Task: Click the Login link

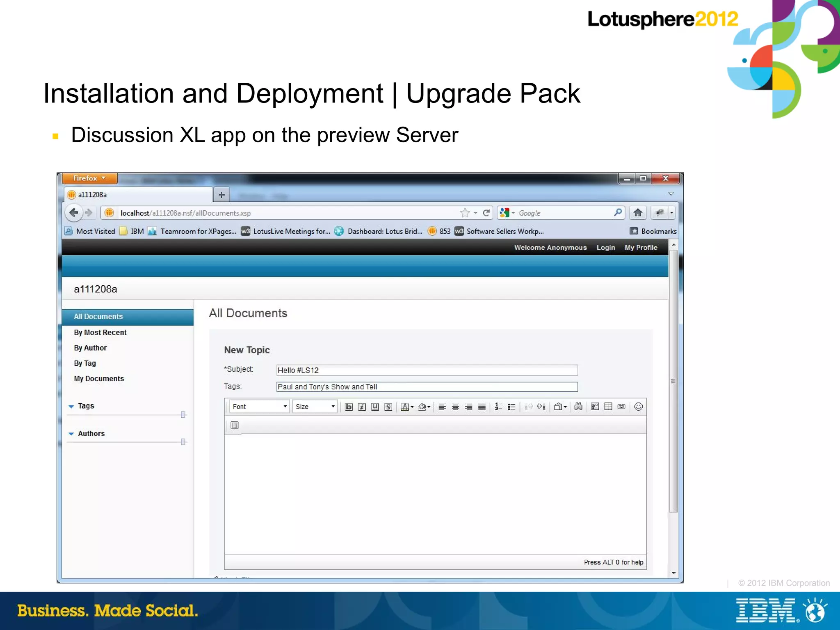Action: [606, 248]
